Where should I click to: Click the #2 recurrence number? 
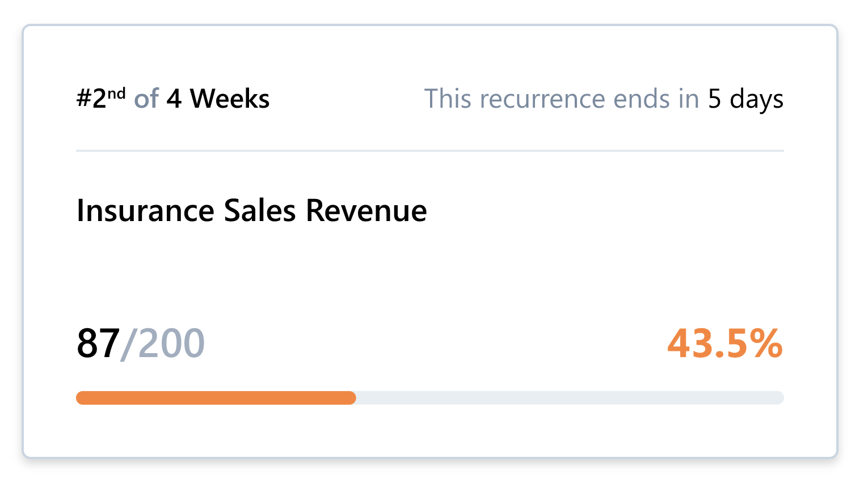91,99
